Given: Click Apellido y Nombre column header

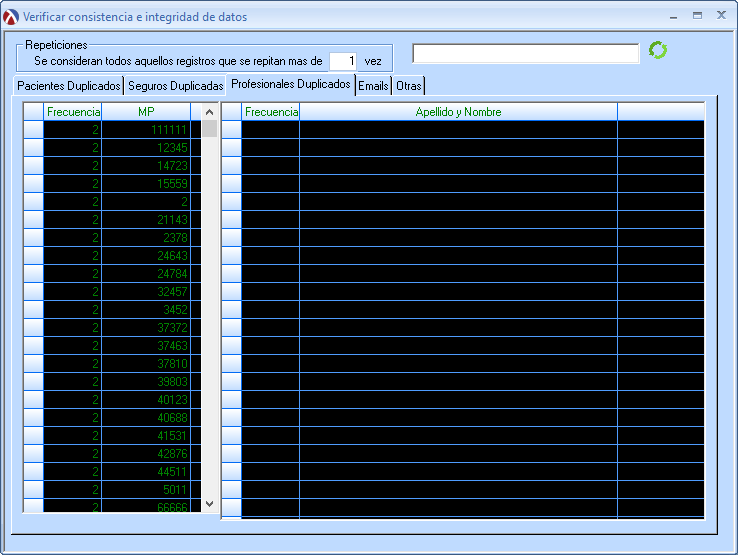Looking at the screenshot, I should pos(458,112).
